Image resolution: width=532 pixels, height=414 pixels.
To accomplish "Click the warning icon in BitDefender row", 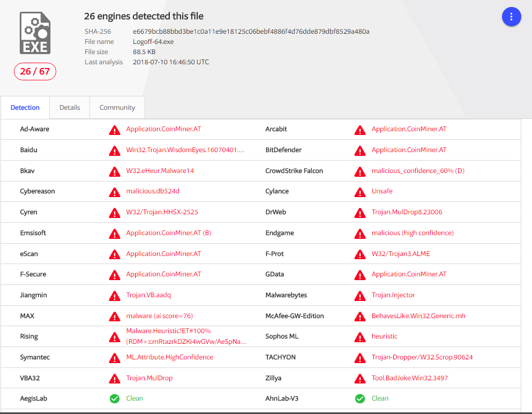I will click(360, 151).
